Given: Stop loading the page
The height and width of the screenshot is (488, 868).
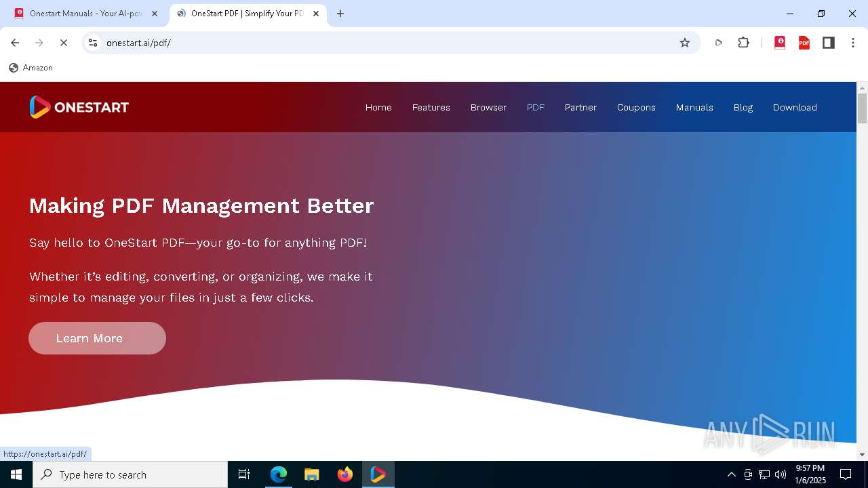Looking at the screenshot, I should tap(63, 43).
